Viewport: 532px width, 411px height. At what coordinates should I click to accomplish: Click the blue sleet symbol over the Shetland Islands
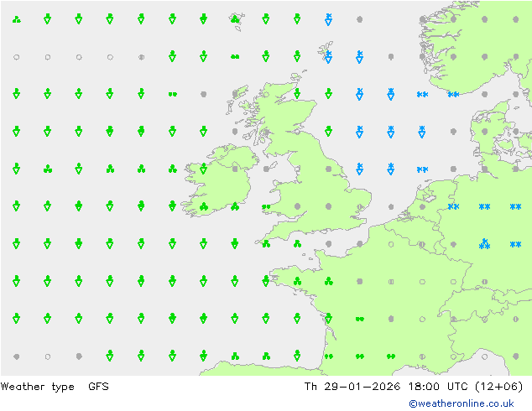328,57
